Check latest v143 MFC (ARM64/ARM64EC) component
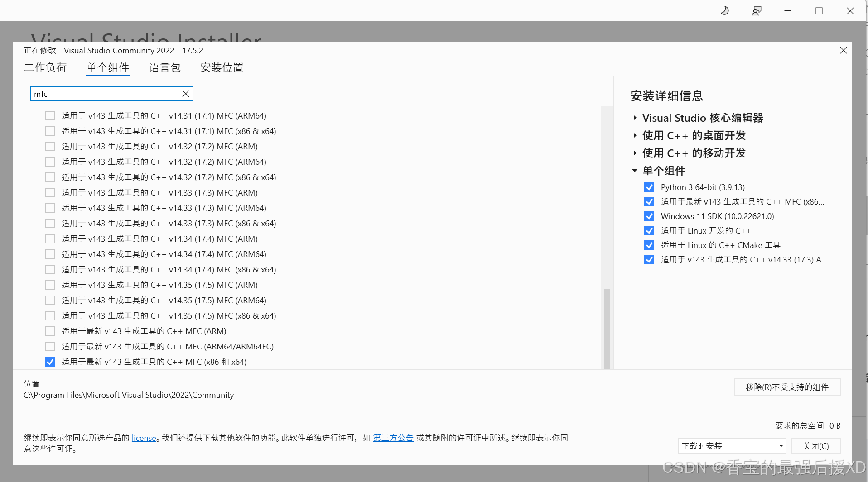The width and height of the screenshot is (868, 482). pyautogui.click(x=50, y=347)
